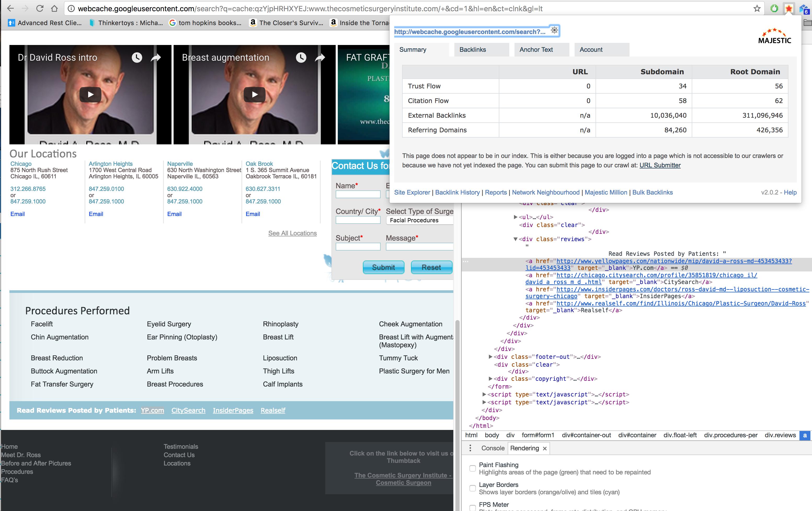The height and width of the screenshot is (511, 812).
Task: Open the Majestic popup settings gear
Action: [x=554, y=30]
